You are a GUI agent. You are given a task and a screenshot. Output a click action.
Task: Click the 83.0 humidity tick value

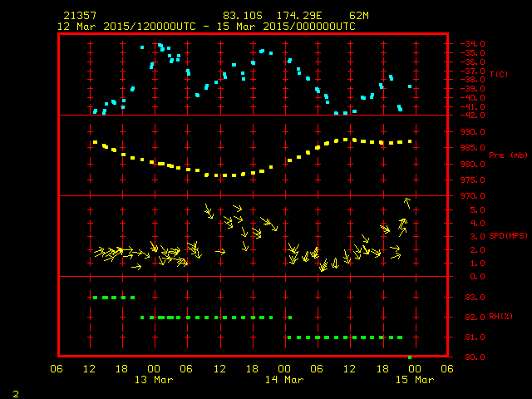(x=461, y=298)
